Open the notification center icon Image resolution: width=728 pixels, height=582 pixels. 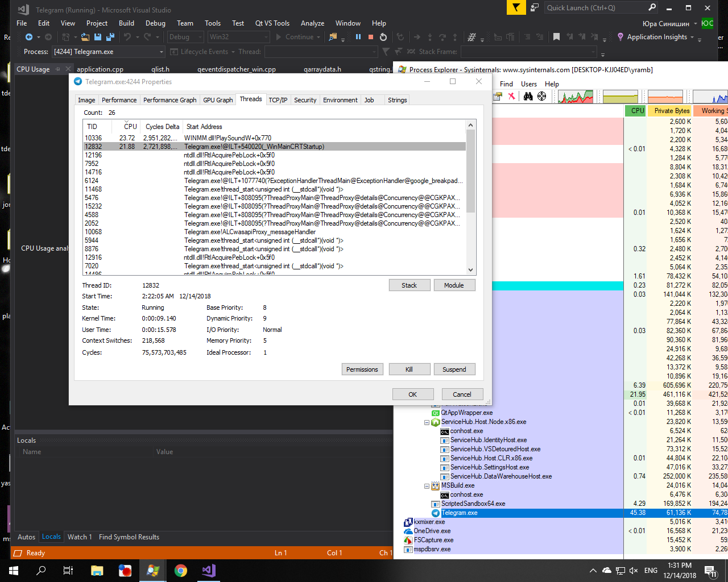(x=710, y=571)
